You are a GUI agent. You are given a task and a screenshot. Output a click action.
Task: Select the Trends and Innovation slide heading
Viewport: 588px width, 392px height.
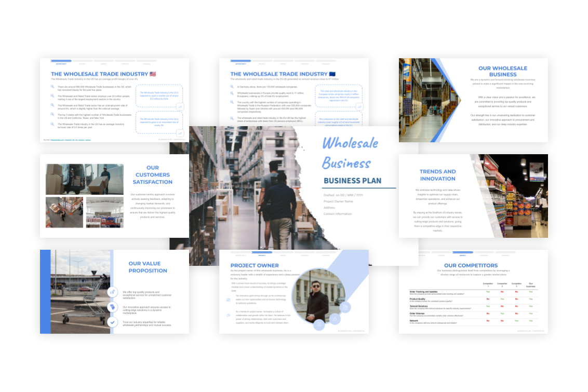[x=438, y=175]
